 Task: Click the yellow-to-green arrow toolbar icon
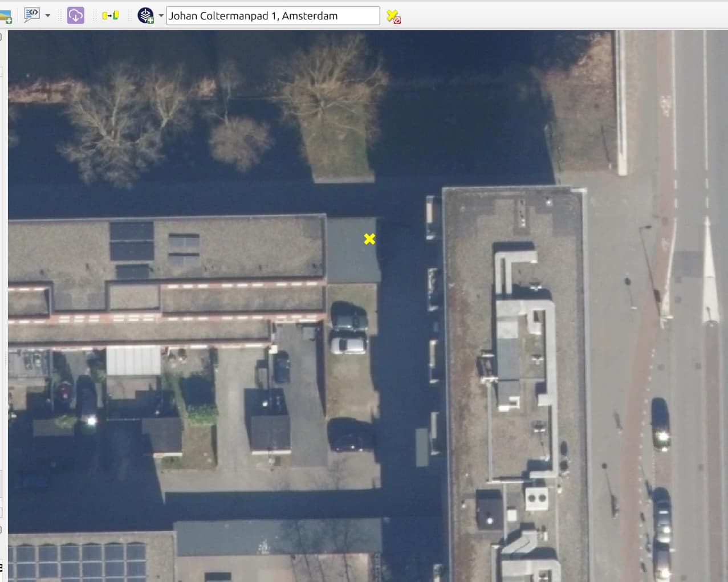click(x=110, y=15)
